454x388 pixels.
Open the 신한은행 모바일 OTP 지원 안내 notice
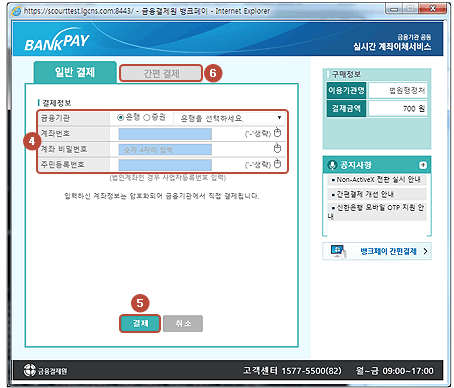pyautogui.click(x=377, y=211)
